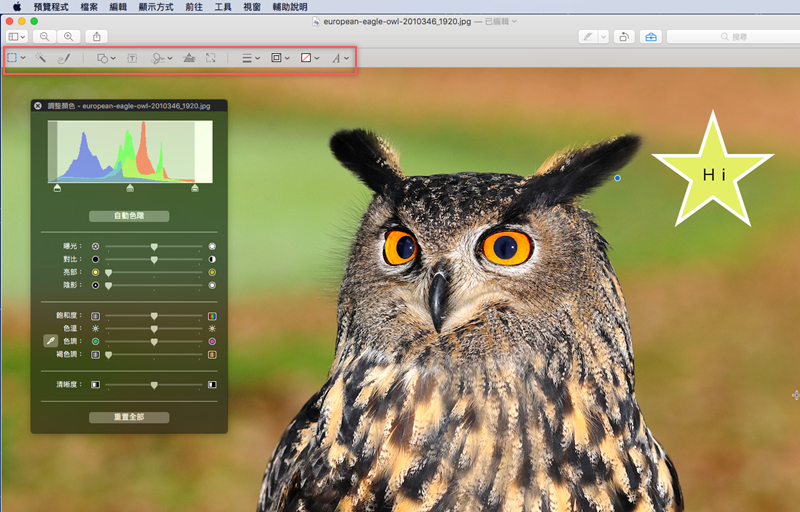Click the Share button in toolbar
The width and height of the screenshot is (800, 512).
pyautogui.click(x=97, y=37)
